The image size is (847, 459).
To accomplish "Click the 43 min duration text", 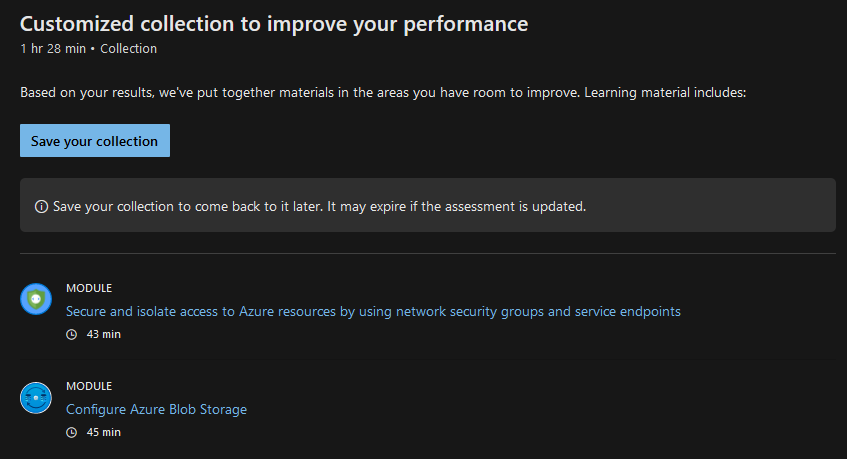I will click(x=104, y=334).
